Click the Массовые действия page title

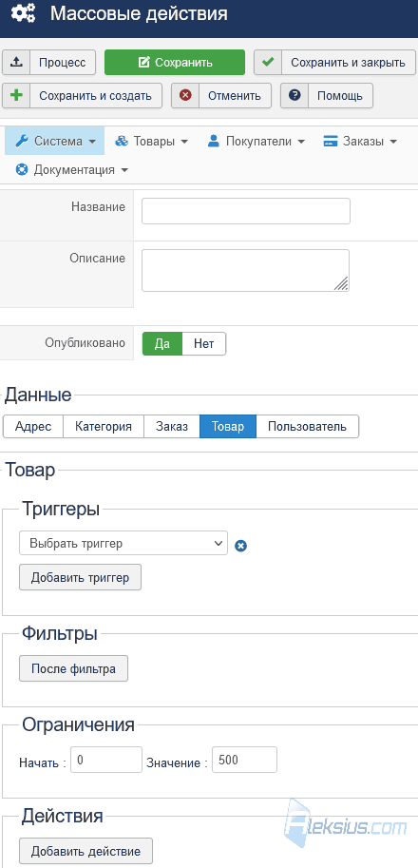(x=139, y=13)
